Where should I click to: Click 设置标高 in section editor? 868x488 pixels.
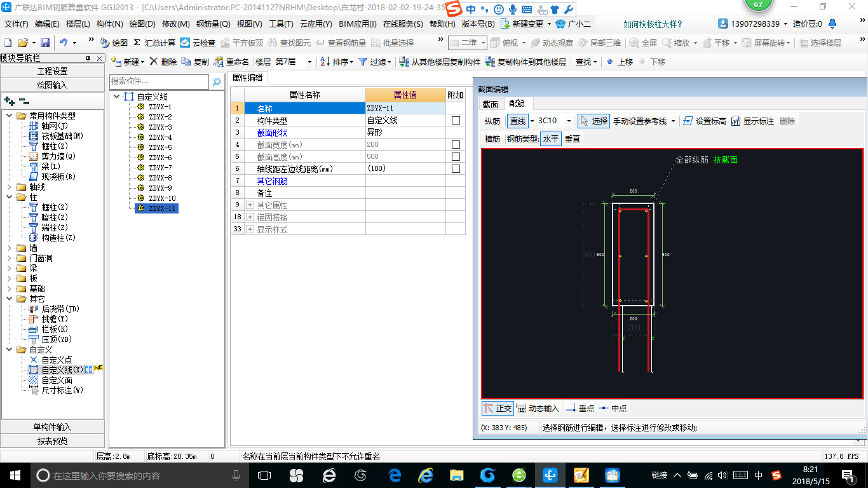704,121
